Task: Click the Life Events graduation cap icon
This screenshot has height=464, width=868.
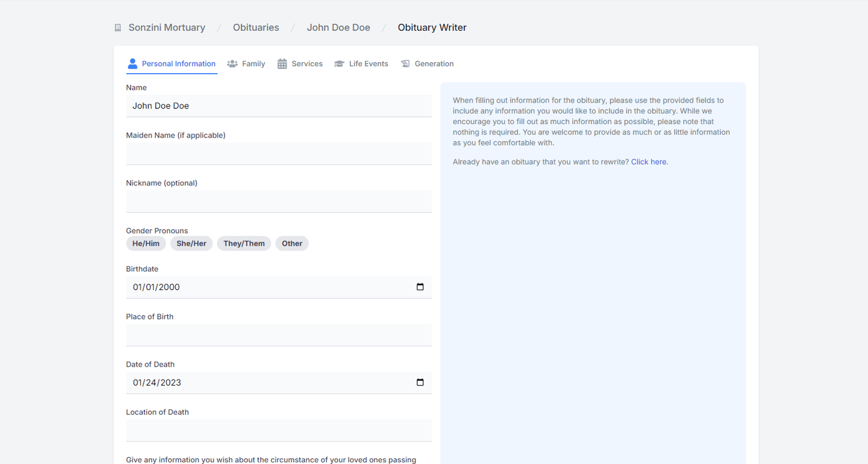Action: click(340, 63)
